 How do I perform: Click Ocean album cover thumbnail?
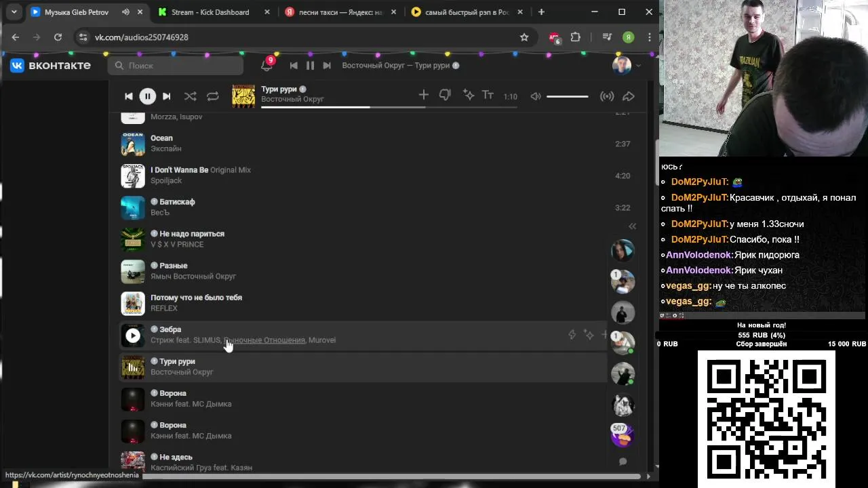point(133,144)
